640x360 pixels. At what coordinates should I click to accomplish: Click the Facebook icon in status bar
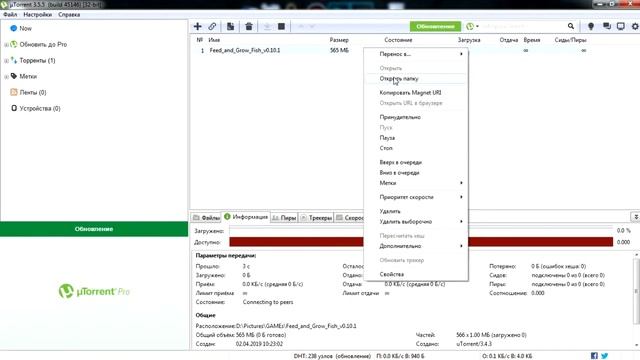pyautogui.click(x=594, y=356)
